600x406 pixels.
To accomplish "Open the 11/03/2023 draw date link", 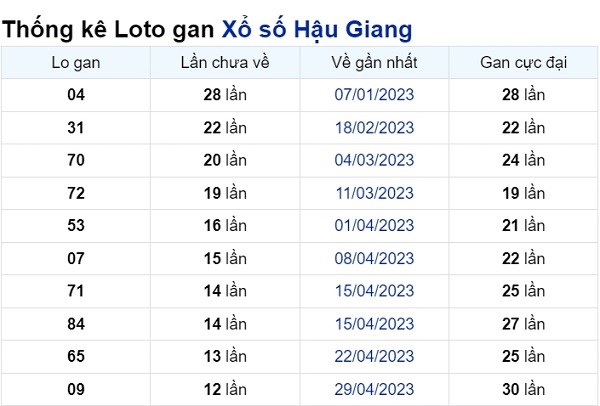I will (x=374, y=193).
